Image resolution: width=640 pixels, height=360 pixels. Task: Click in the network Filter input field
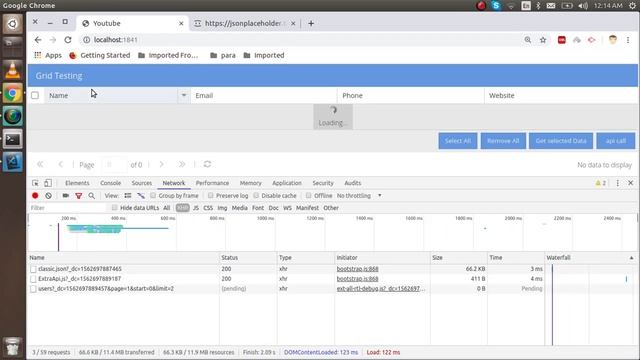(x=67, y=208)
